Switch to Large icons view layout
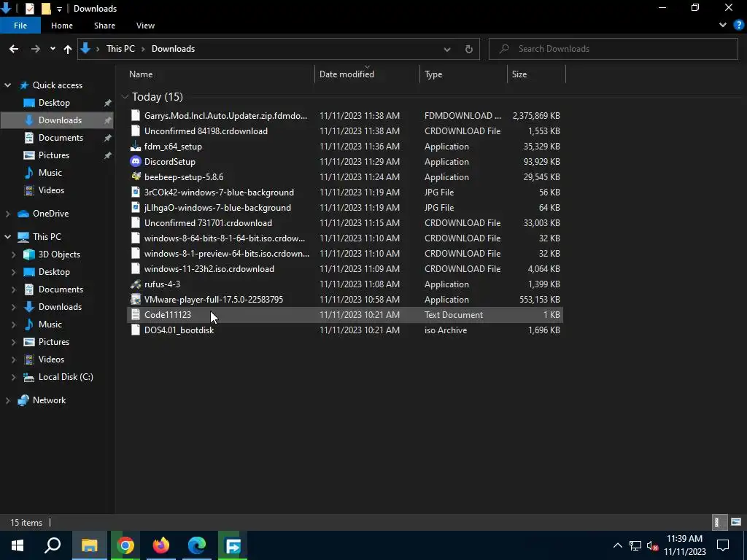The image size is (747, 560). pos(736,522)
